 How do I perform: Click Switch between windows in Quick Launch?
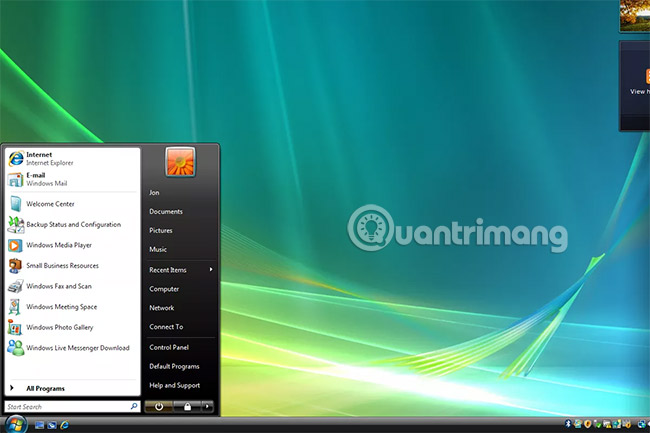[52, 425]
